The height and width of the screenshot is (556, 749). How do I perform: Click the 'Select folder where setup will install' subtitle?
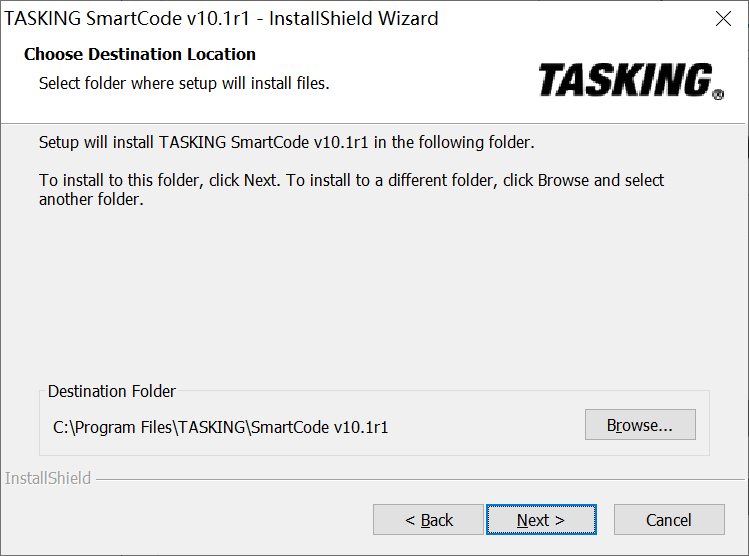click(x=184, y=83)
